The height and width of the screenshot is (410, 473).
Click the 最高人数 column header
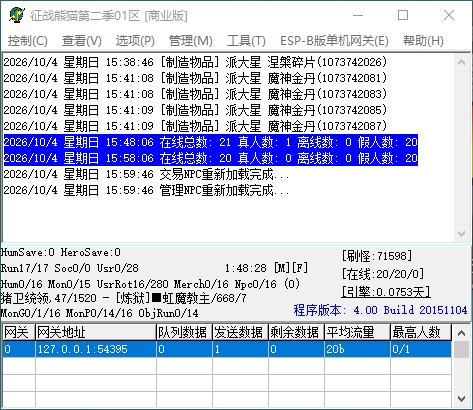(421, 332)
